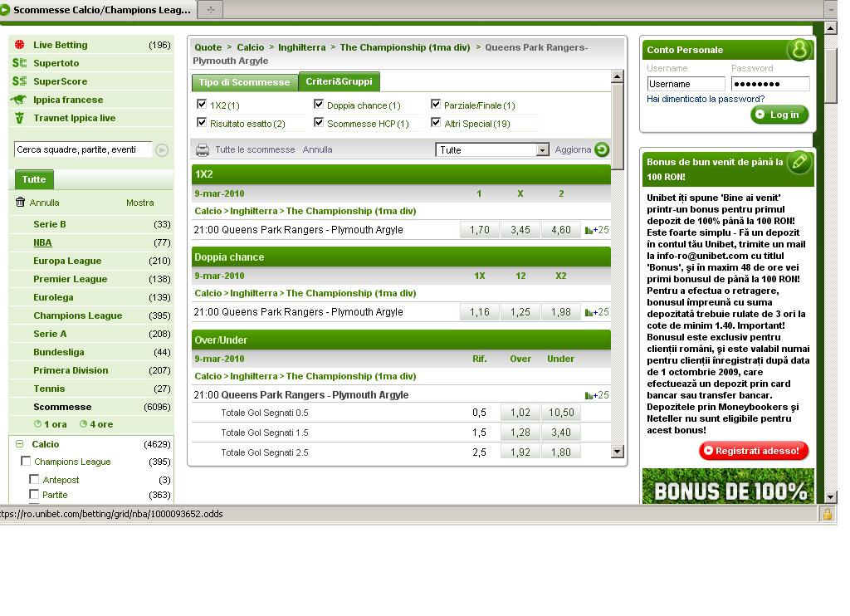Check the Champions League box under Calcio

(26, 461)
